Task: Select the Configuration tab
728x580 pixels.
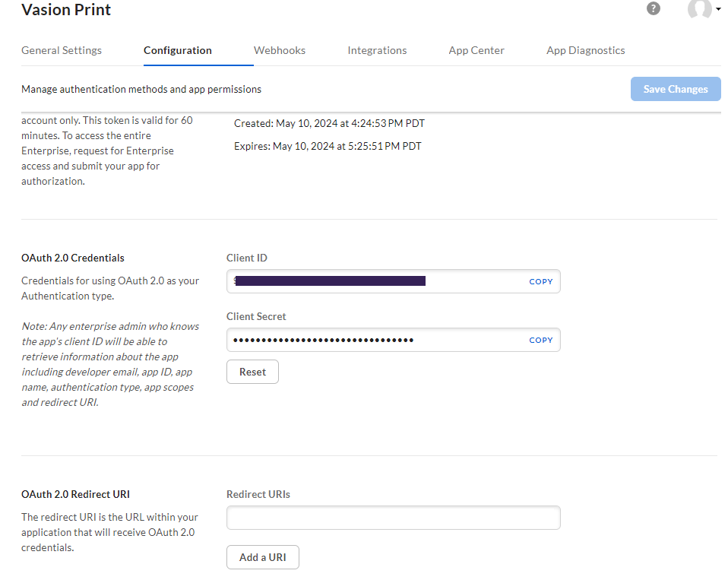Action: (x=177, y=50)
